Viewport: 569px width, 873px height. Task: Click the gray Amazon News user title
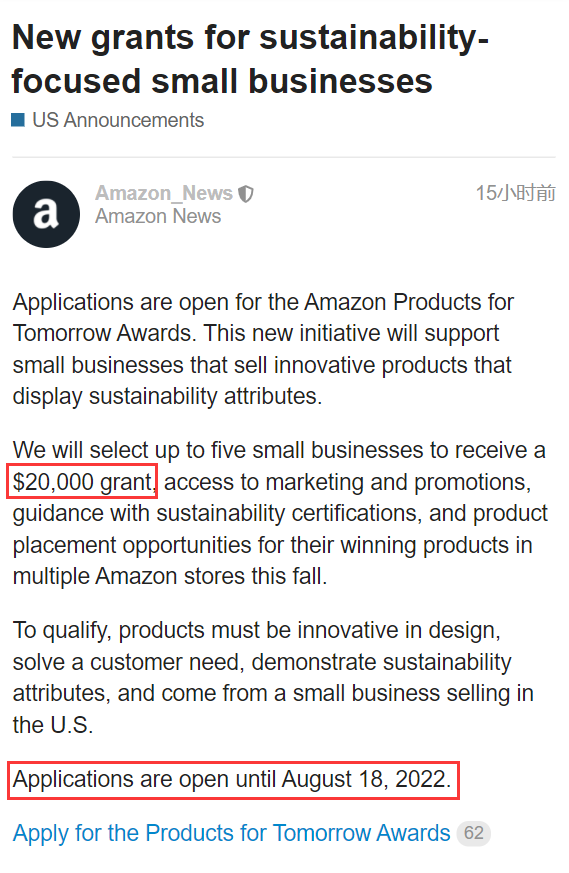[158, 216]
